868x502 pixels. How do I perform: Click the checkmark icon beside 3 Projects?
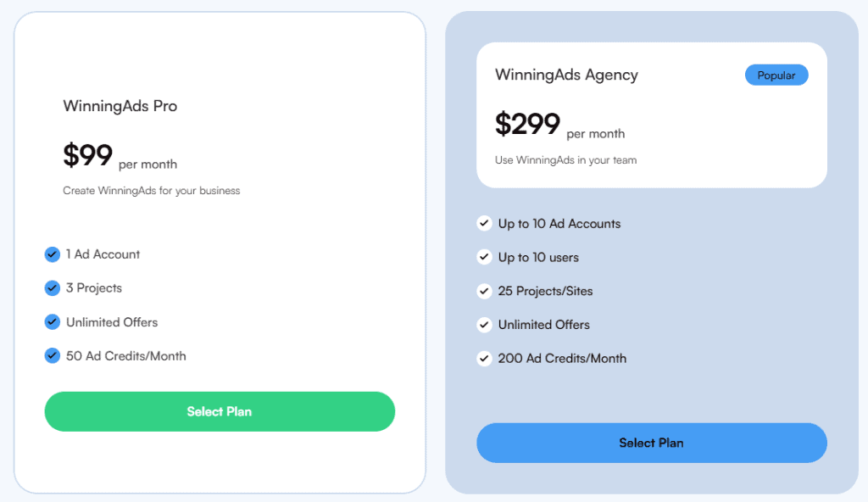[x=52, y=288]
